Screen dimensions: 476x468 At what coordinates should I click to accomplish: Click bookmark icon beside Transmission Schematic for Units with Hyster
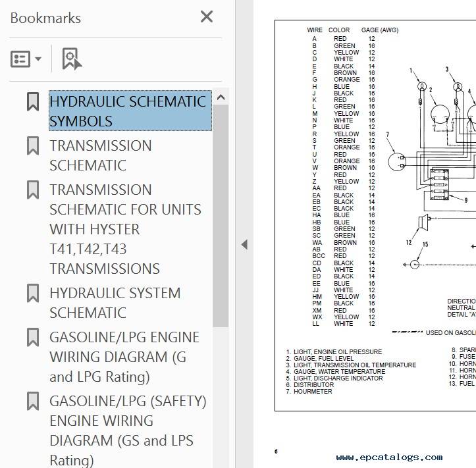(x=33, y=190)
